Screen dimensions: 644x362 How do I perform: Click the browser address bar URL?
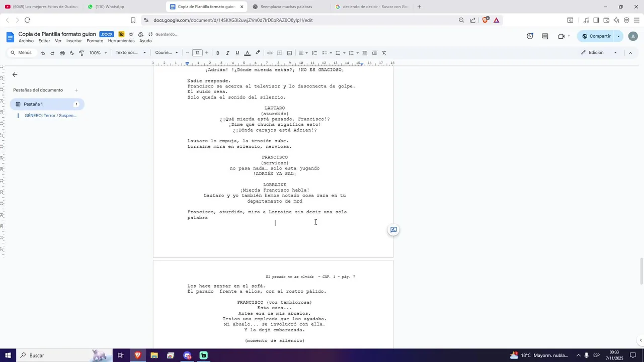pos(233,20)
